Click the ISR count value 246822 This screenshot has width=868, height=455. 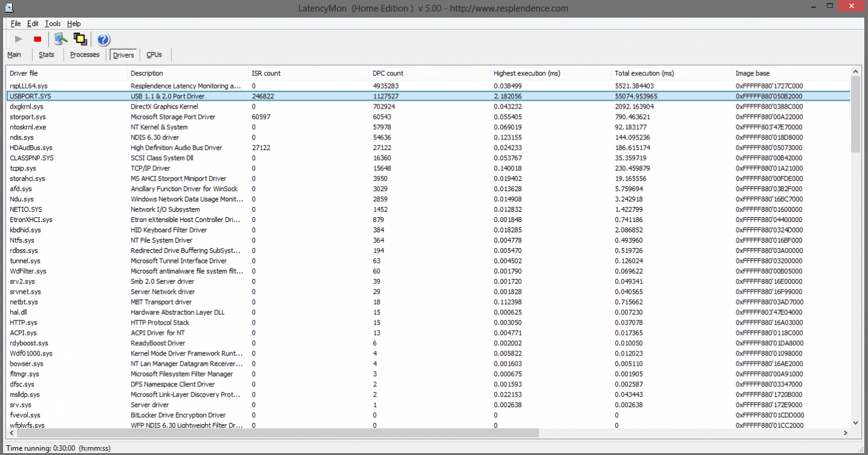[262, 96]
